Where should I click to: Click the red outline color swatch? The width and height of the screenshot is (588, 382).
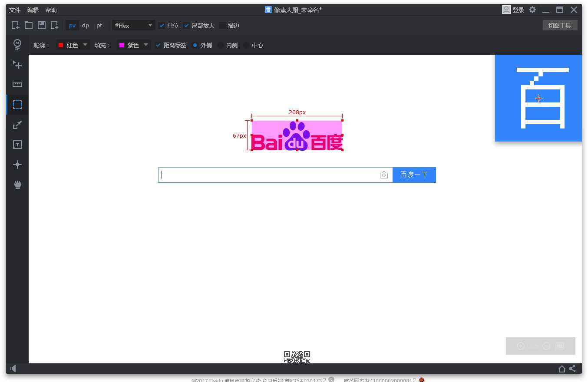click(x=61, y=45)
